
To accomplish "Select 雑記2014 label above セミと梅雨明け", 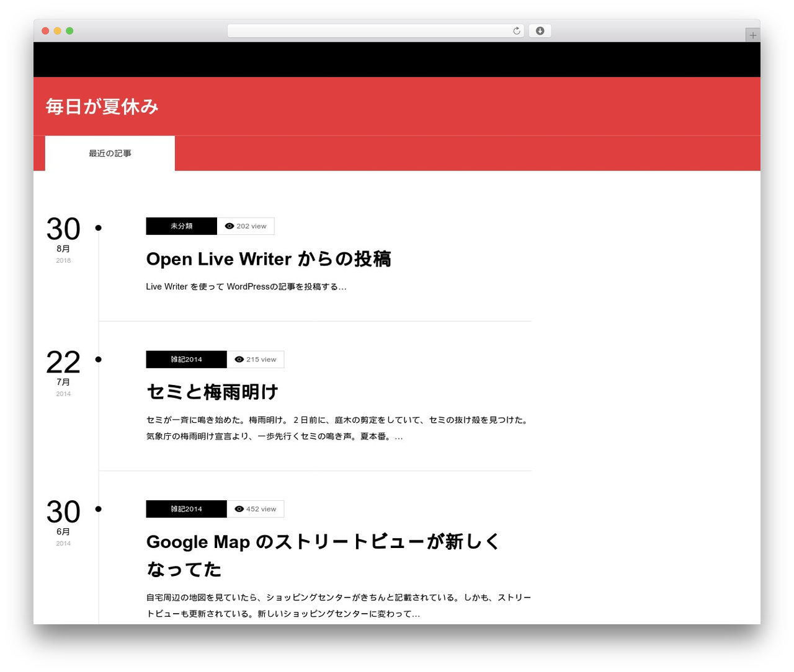I will [x=187, y=360].
